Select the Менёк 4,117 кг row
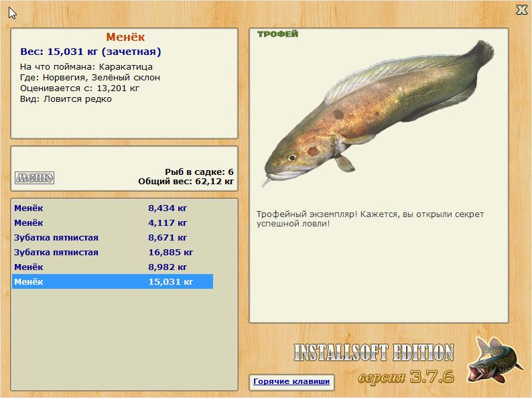This screenshot has height=398, width=532. 113,223
